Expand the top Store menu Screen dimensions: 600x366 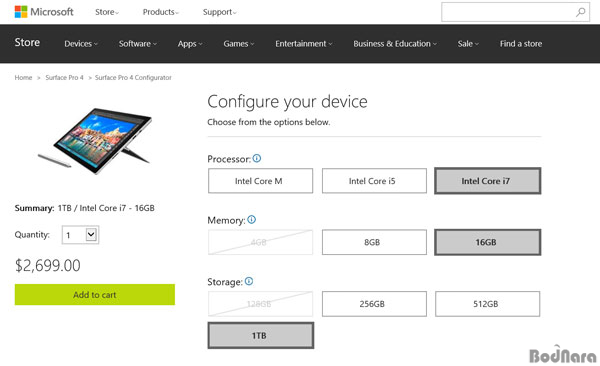coord(107,12)
